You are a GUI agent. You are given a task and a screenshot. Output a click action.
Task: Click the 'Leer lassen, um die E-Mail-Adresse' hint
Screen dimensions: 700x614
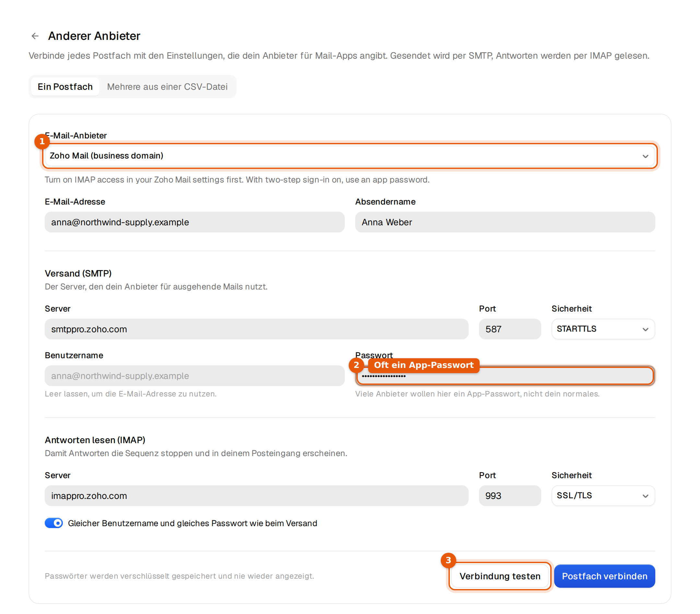[131, 394]
